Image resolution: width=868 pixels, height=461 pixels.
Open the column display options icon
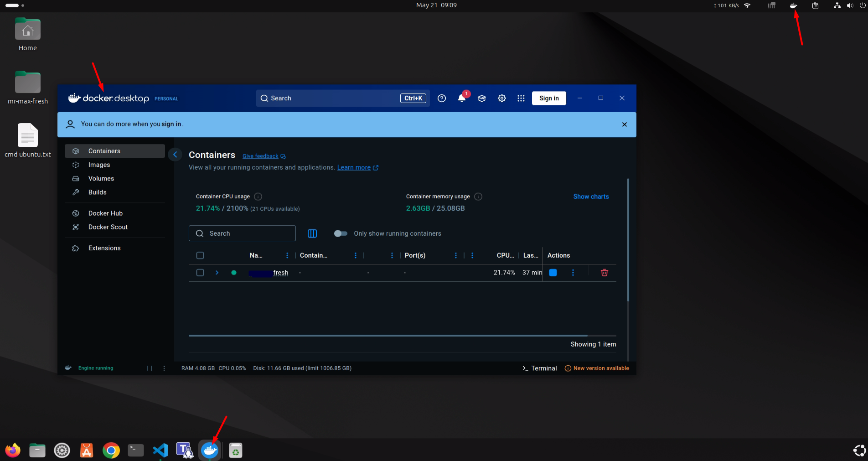312,233
